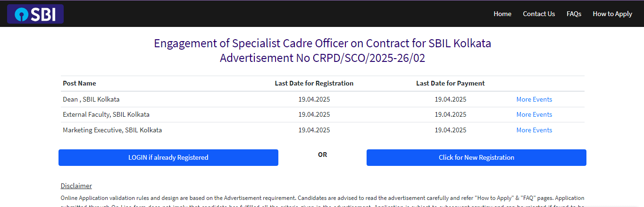644x207 pixels.
Task: Click the OR text between the two buttons
Action: [x=323, y=155]
